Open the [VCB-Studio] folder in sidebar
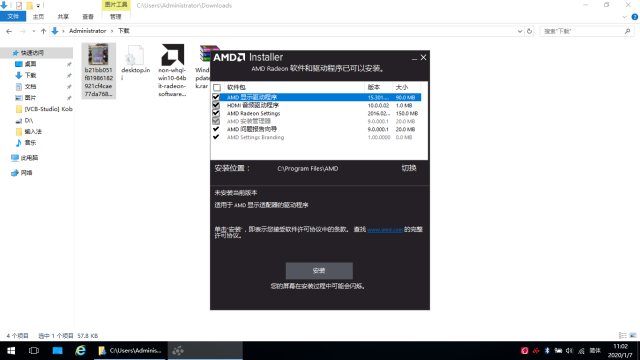Image resolution: width=640 pixels, height=360 pixels. 44,109
